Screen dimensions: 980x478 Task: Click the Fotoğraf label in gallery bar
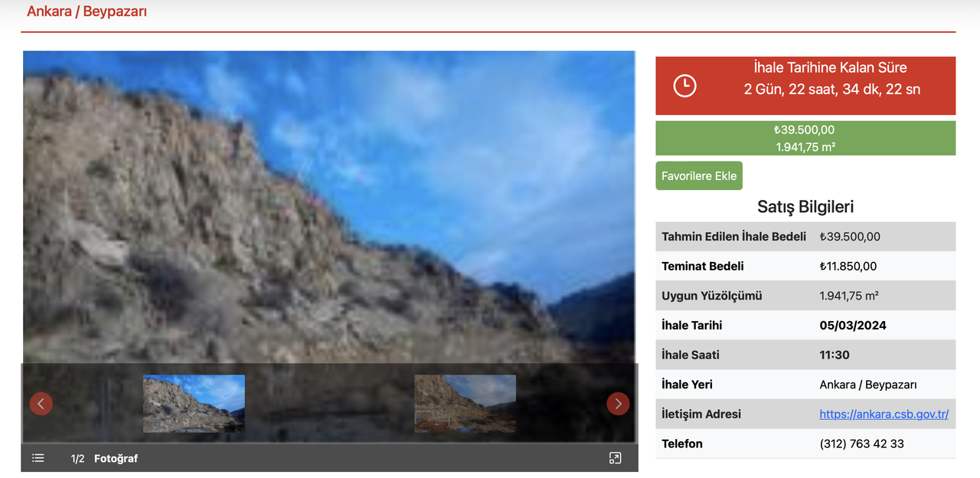pos(116,459)
